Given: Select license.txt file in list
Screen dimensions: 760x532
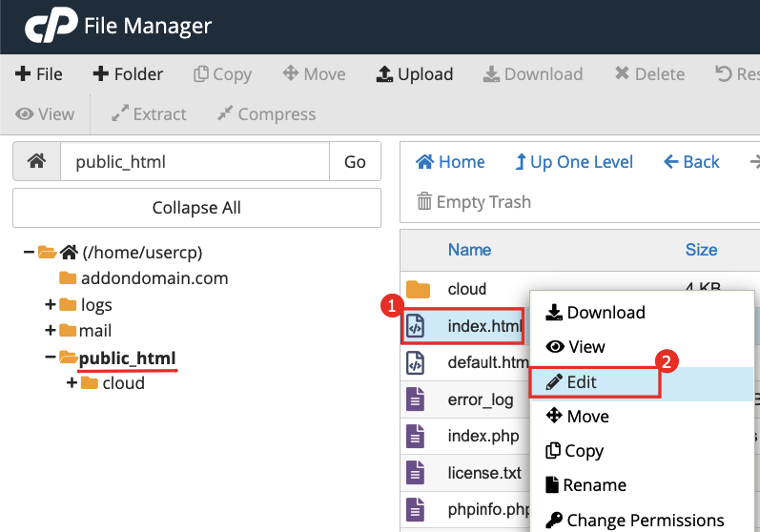Looking at the screenshot, I should 484,472.
